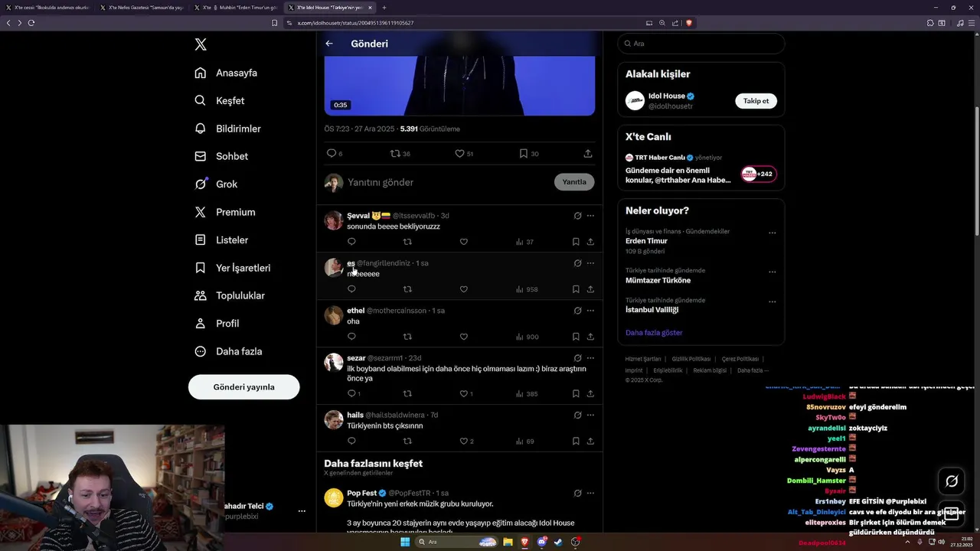
Task: View stats of es comment showing 958
Action: (x=527, y=289)
